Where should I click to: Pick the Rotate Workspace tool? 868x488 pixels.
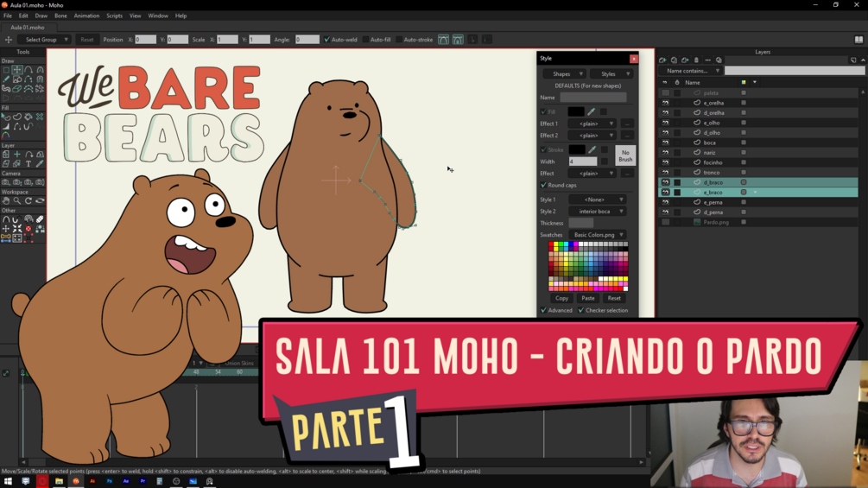[x=29, y=201]
